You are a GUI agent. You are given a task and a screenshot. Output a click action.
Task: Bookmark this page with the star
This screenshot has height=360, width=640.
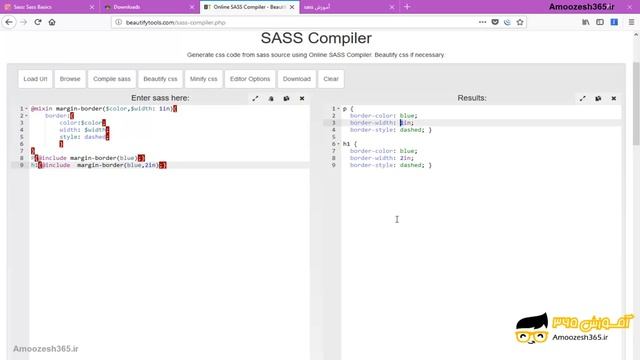[x=520, y=22]
